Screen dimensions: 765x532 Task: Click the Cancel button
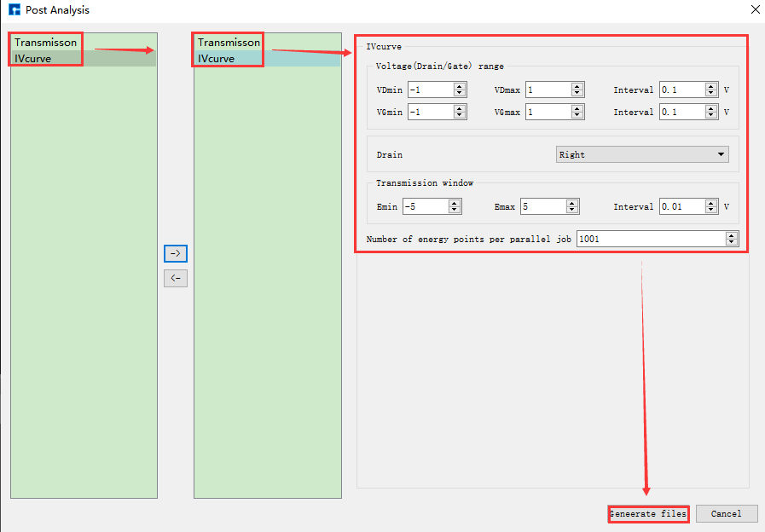tap(726, 514)
